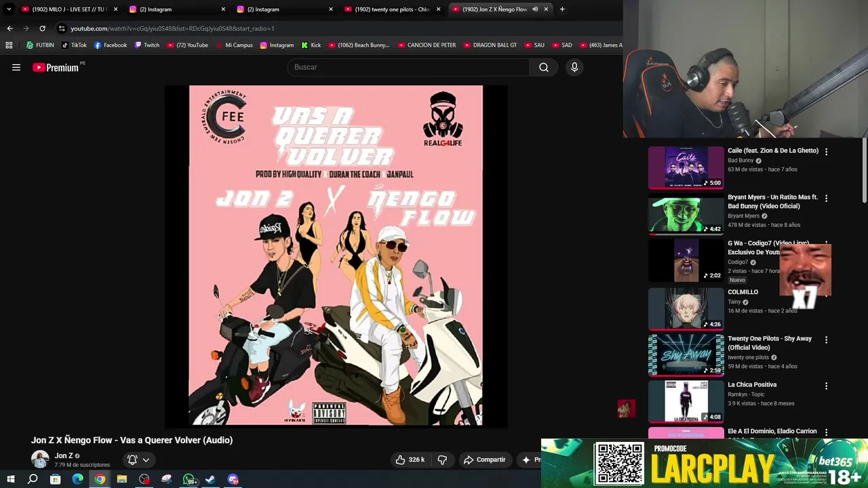Open options for La Chica Positiva
The image size is (868, 488).
[x=826, y=386]
